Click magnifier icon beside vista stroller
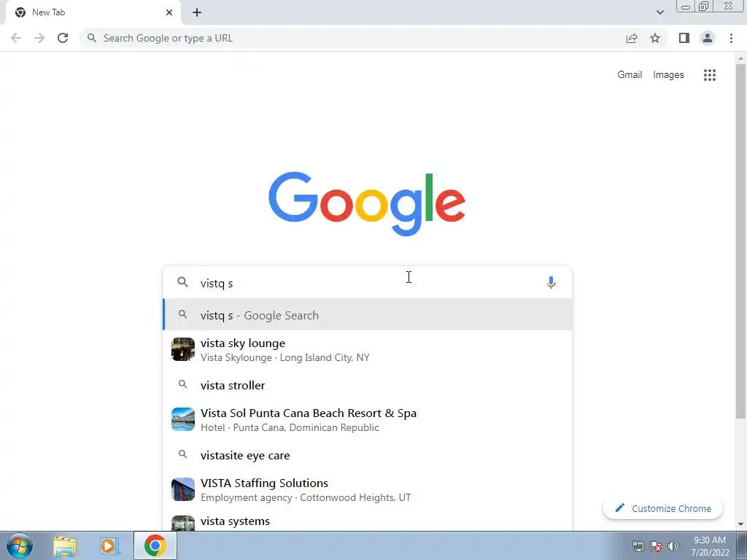 [x=182, y=384]
